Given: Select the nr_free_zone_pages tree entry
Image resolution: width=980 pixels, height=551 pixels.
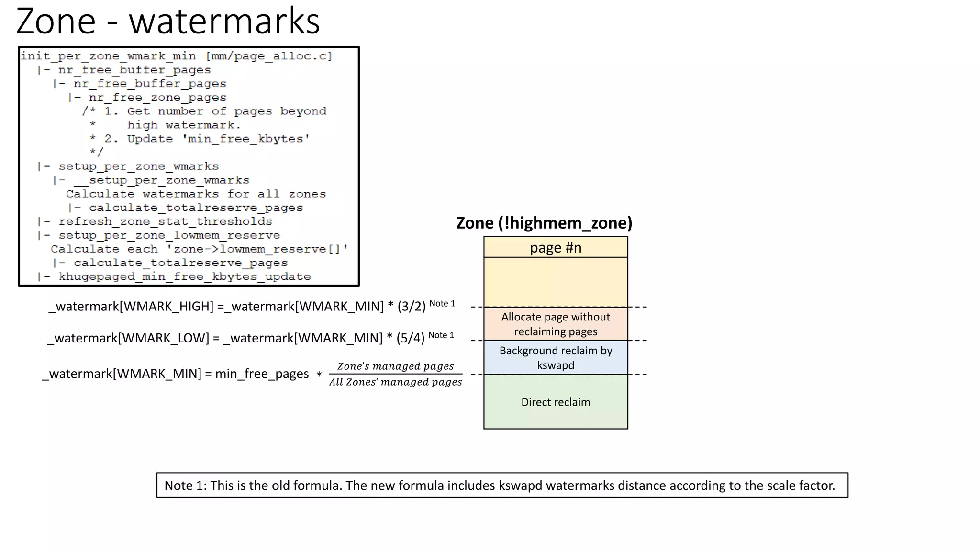Looking at the screenshot, I should [x=157, y=98].
